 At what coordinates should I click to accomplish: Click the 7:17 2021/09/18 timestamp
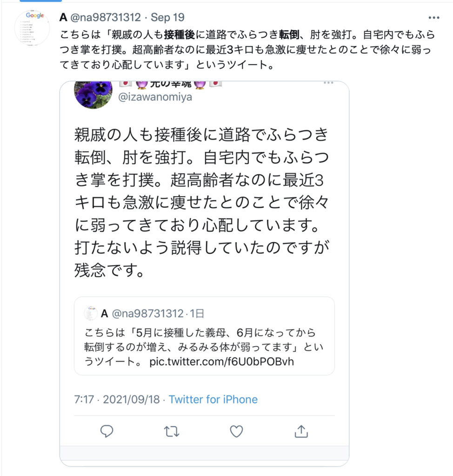[x=117, y=399]
